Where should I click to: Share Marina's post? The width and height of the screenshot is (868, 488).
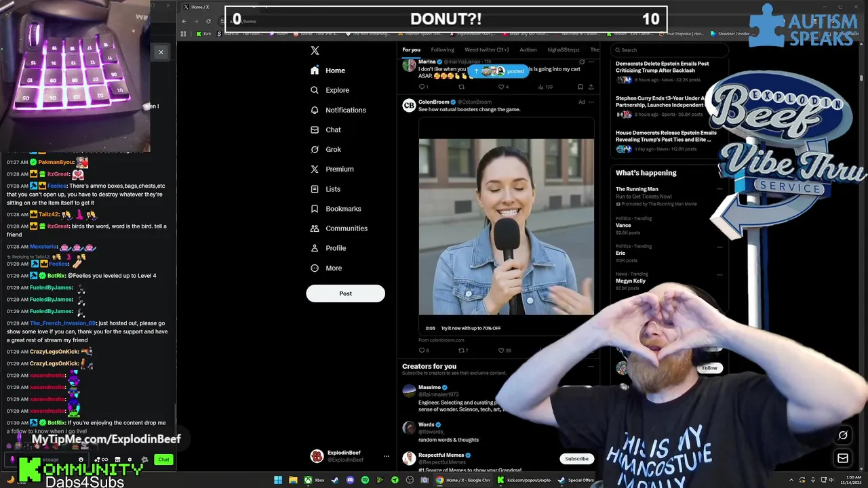591,87
